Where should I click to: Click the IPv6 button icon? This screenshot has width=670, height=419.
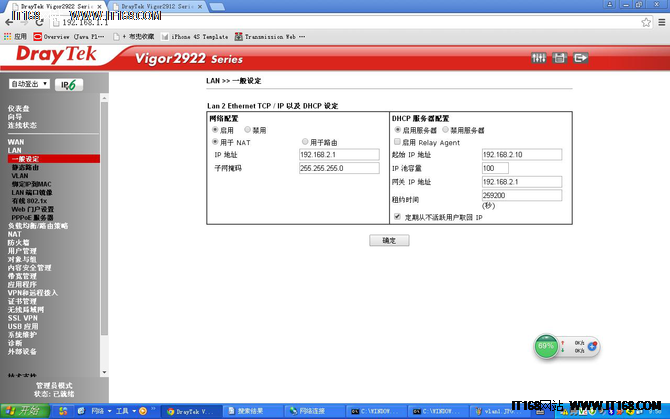coord(68,85)
